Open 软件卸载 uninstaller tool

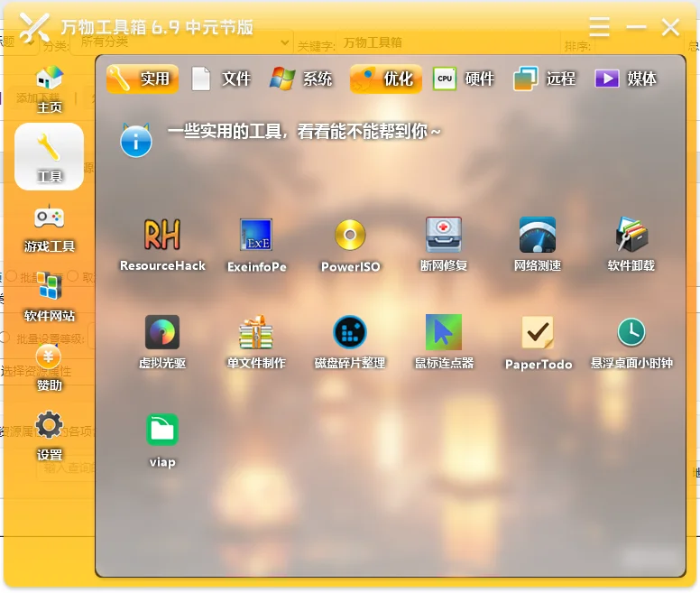coord(631,246)
